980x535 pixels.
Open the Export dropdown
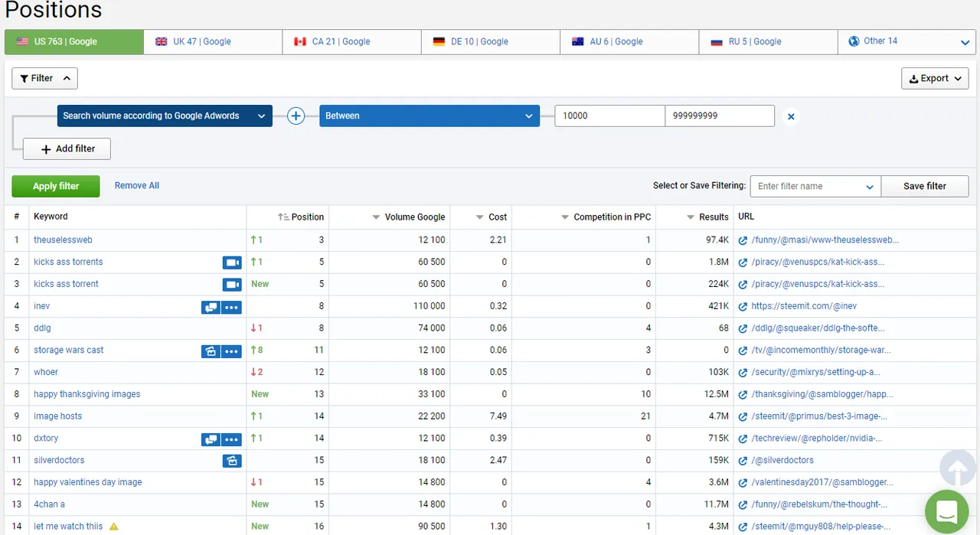(935, 78)
